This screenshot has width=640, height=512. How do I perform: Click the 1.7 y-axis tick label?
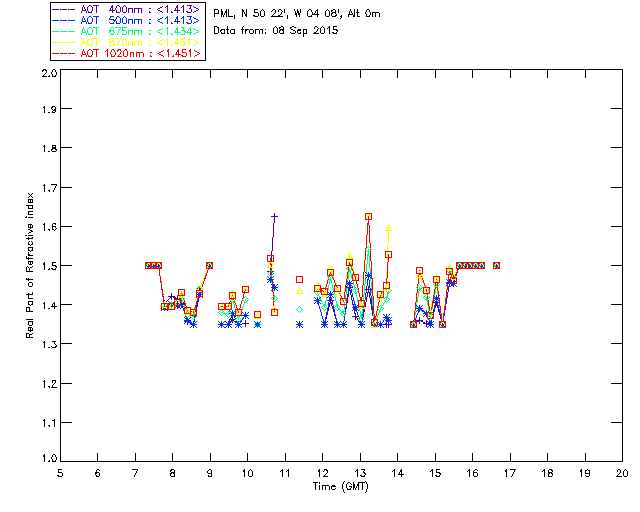point(49,188)
